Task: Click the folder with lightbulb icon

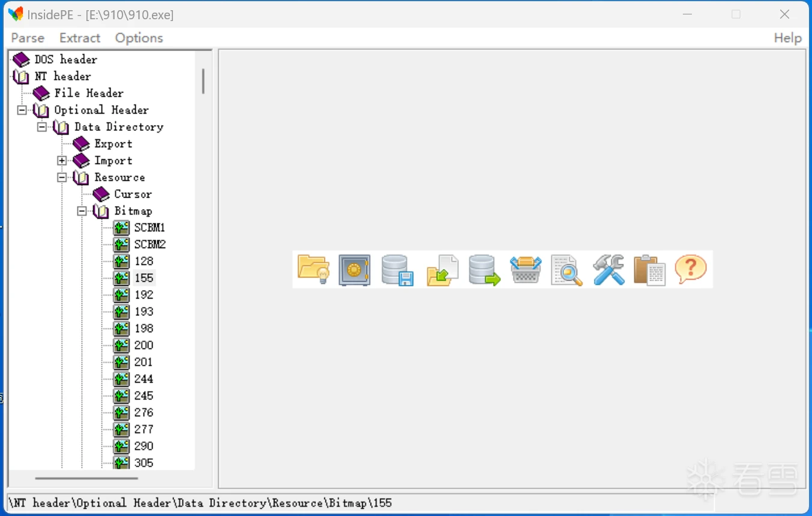Action: tap(313, 270)
